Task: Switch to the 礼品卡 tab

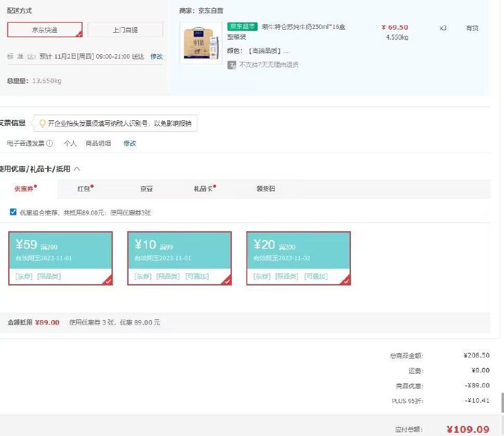Action: [x=205, y=189]
